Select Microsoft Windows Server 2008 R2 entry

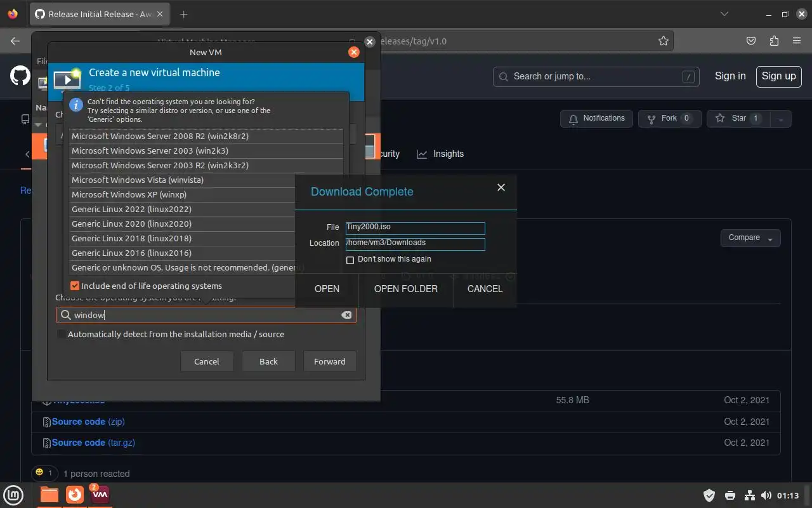pos(206,136)
